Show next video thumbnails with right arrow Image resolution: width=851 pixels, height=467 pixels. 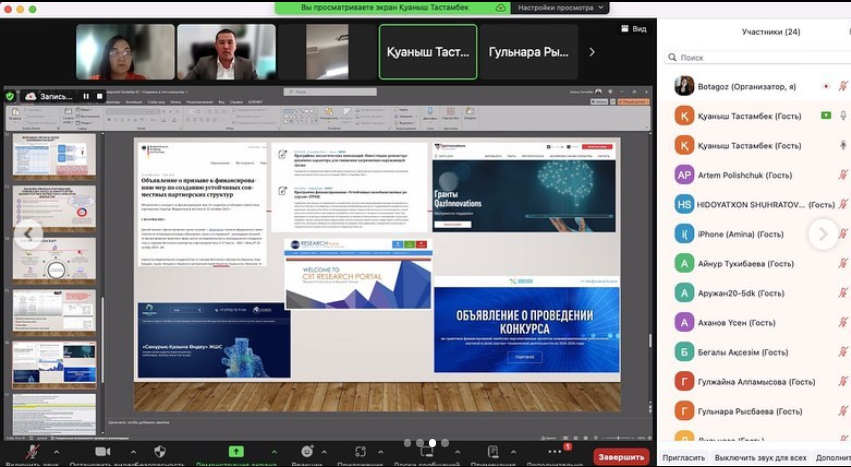[x=592, y=52]
